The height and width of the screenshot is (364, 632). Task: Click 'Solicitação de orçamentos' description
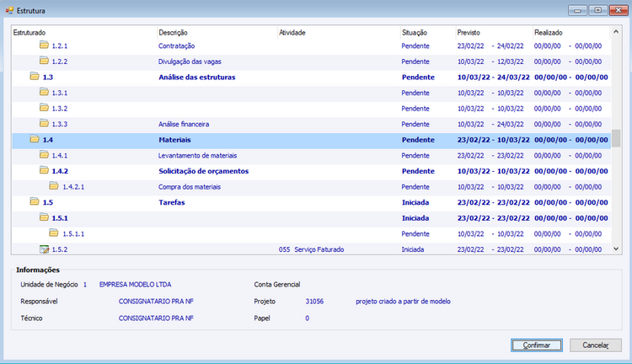pyautogui.click(x=204, y=171)
